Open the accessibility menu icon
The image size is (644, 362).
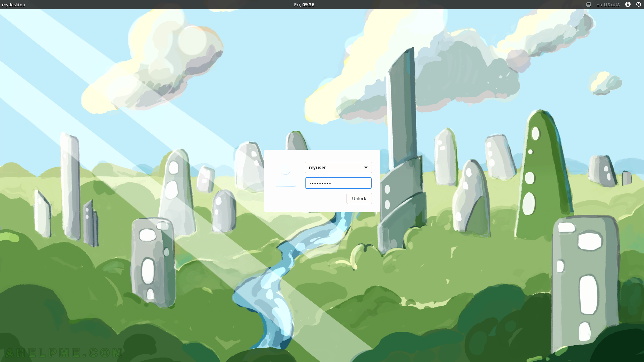coord(628,4)
